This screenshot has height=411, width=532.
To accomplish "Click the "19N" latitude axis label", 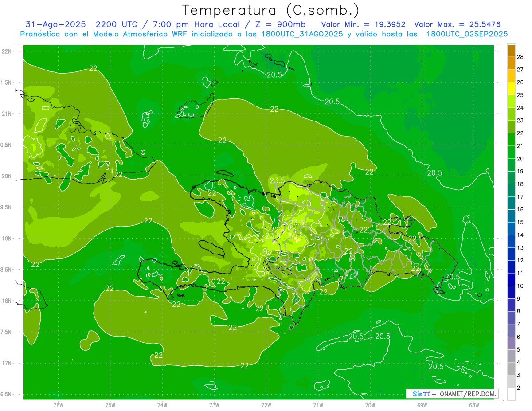I will coord(6,239).
